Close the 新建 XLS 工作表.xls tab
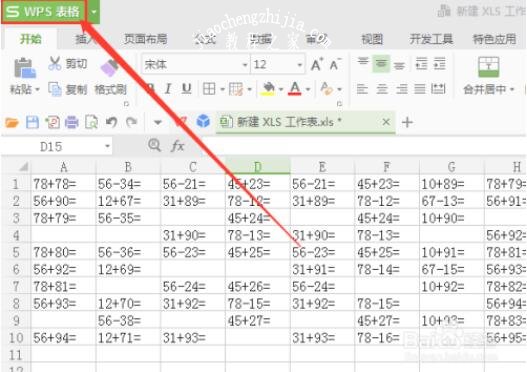Screen dimensions: 527x372 (386, 122)
